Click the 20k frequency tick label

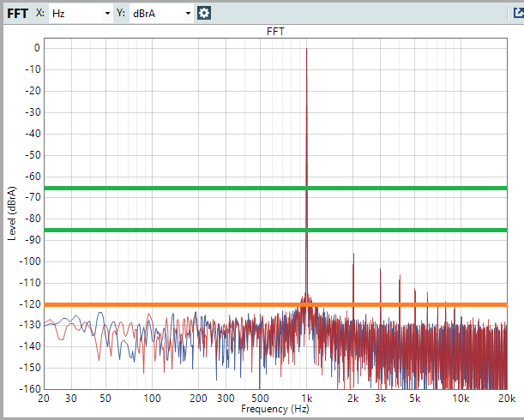[507, 399]
